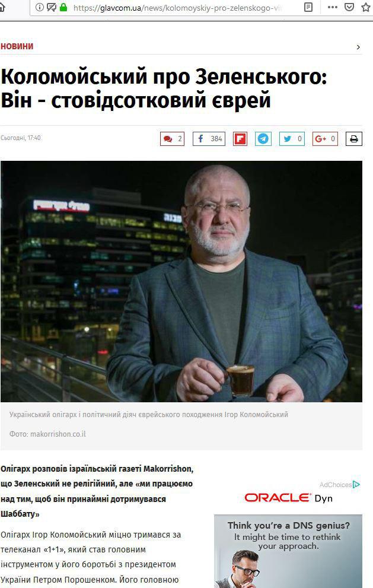Bookmark this page with star icon

tap(366, 7)
